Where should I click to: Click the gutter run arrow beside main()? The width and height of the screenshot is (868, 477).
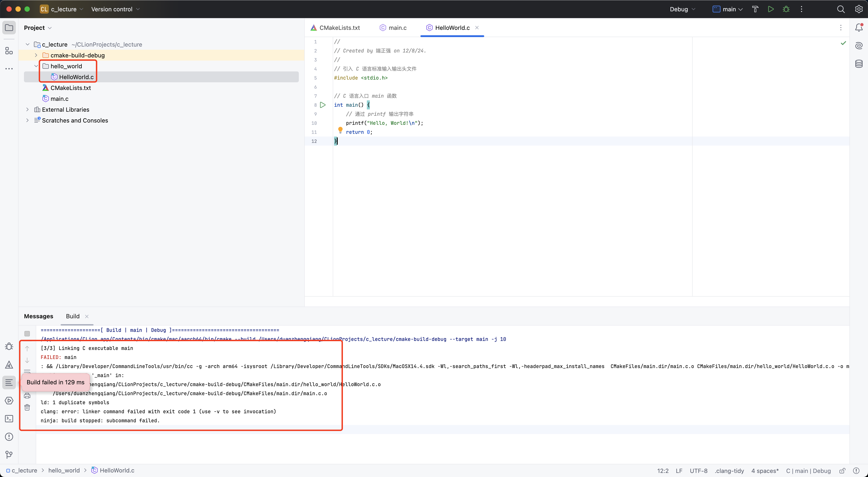pos(323,105)
